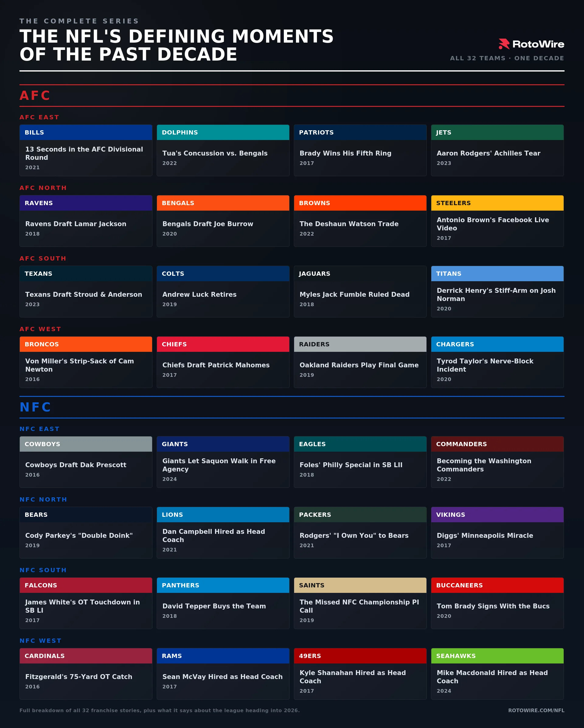Select 'Tua's Concussion vs. Bengals' moment

215,153
